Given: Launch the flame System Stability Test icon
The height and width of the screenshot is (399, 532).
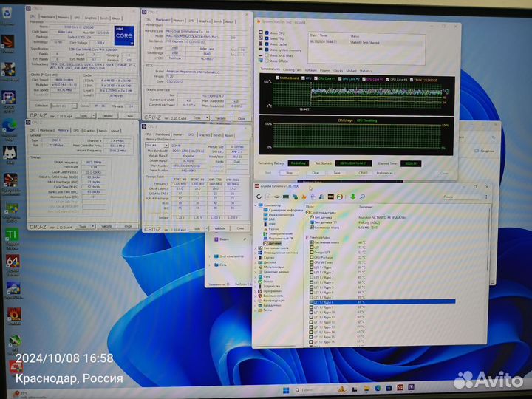Looking at the screenshot, I should pyautogui.click(x=304, y=197).
